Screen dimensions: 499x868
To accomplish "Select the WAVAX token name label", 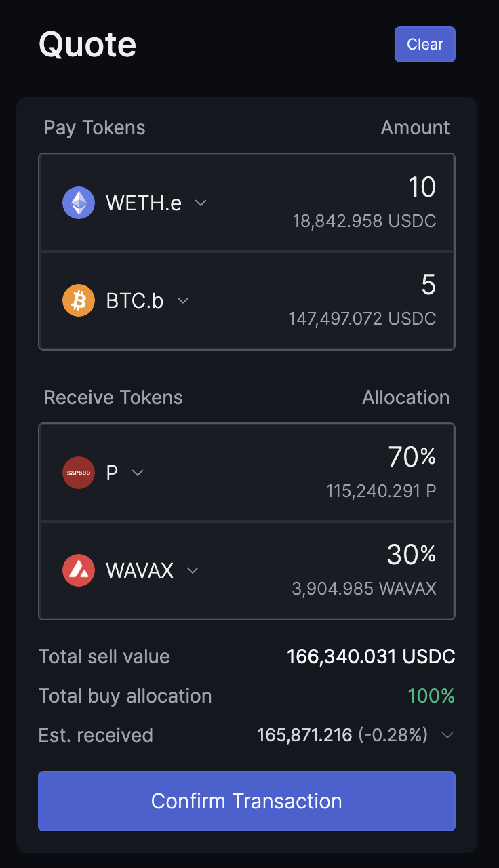I will point(140,570).
